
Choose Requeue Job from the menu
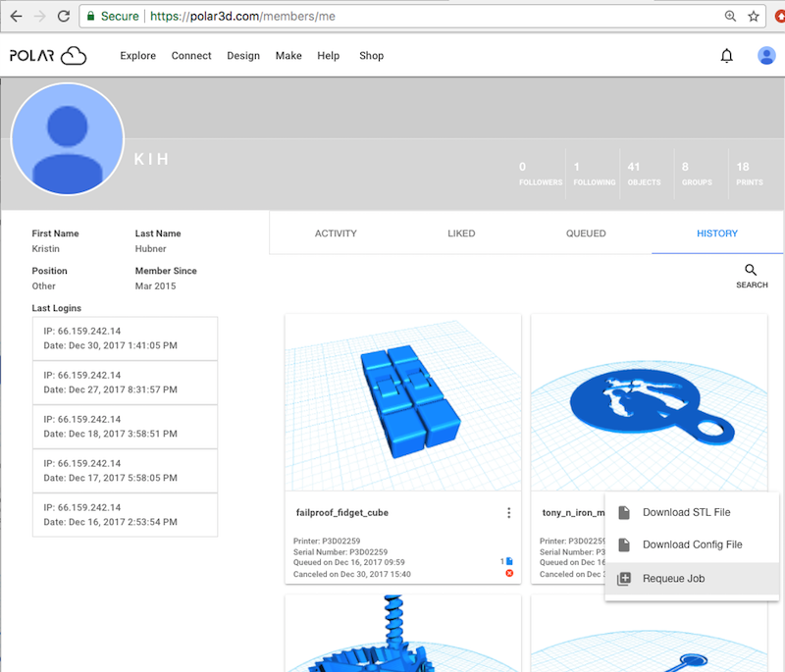pyautogui.click(x=692, y=579)
